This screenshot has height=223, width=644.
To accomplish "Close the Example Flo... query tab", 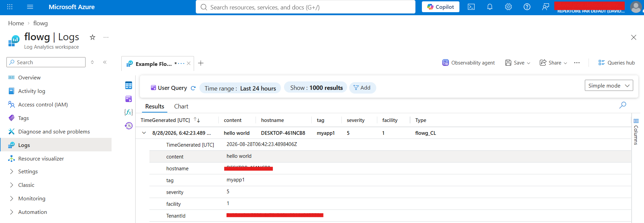I will click(189, 63).
